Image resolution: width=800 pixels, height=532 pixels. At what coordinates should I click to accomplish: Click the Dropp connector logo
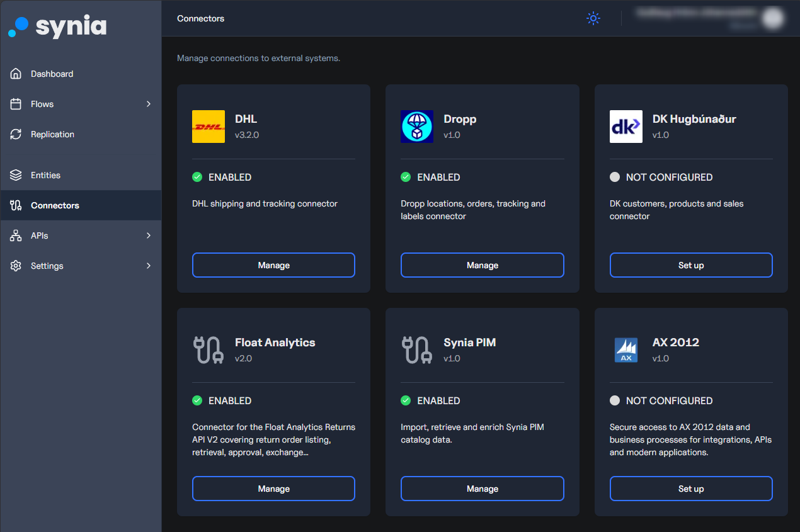[417, 127]
